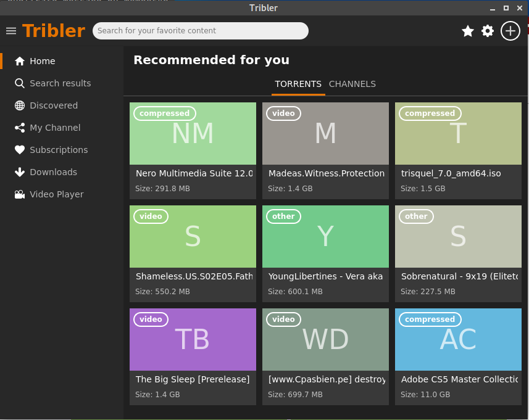
Task: Open the T thumbnail for trisquel_7.0_amd64.iso
Action: pos(458,133)
